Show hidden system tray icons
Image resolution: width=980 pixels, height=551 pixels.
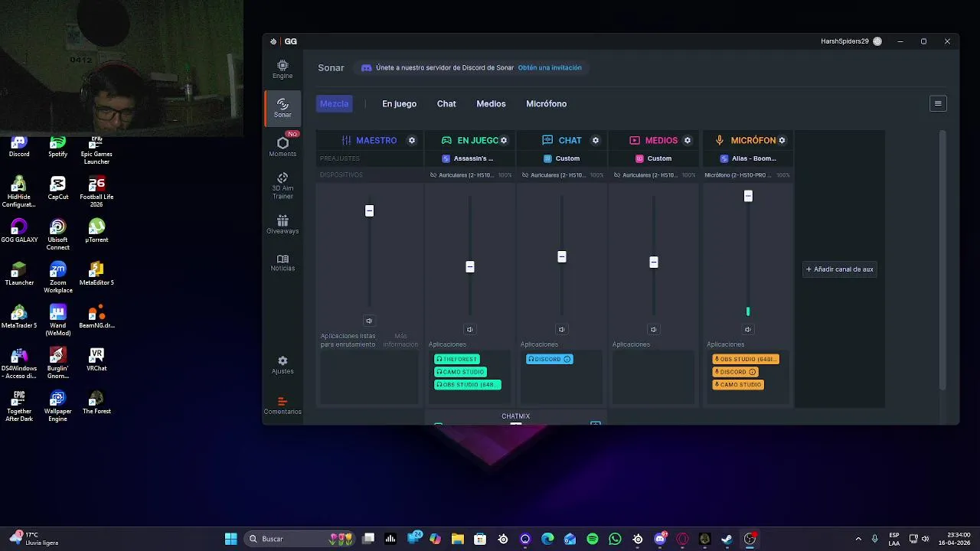point(858,539)
